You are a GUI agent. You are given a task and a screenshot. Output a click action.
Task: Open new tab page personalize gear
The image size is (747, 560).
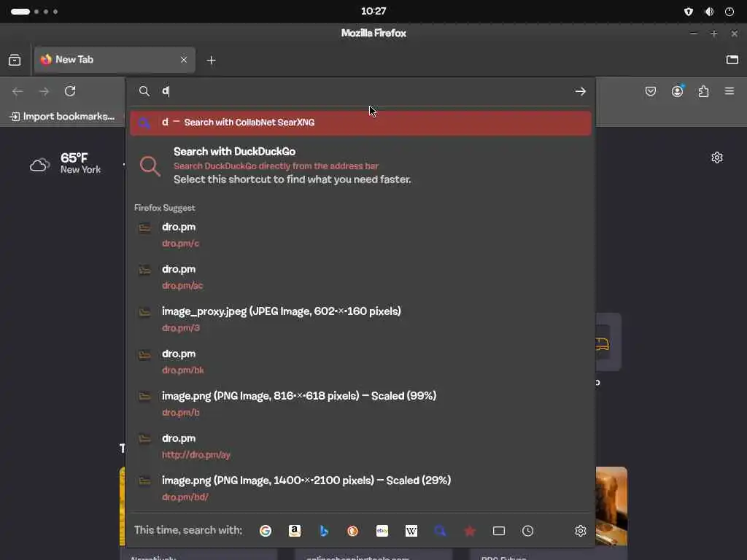coord(717,157)
